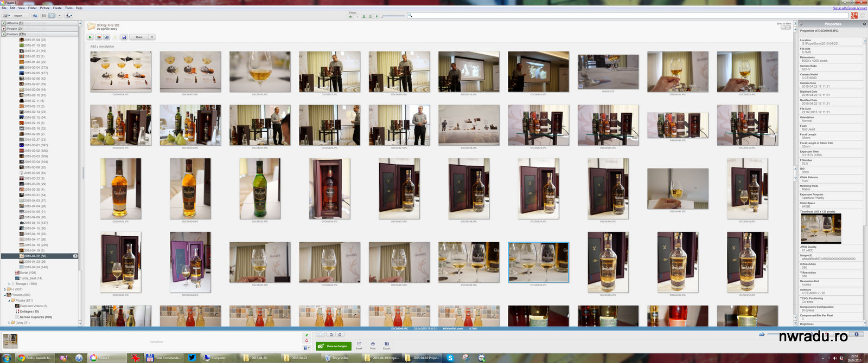Save edited photos to disk icon
The image size is (868, 363).
coord(124,37)
